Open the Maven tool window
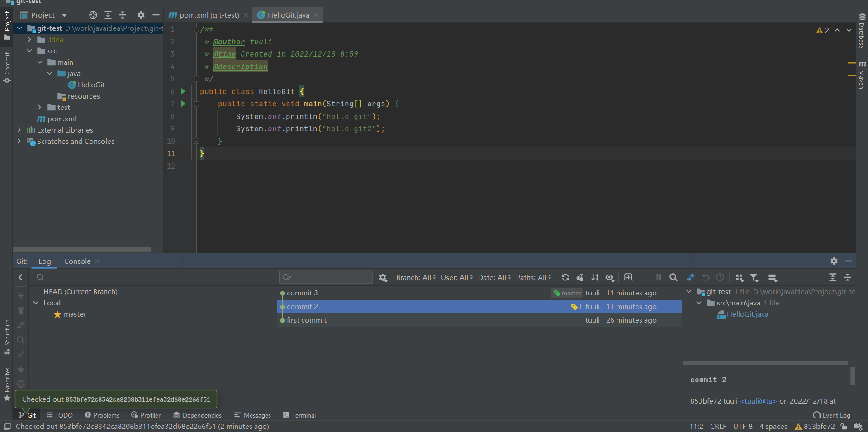This screenshot has width=868, height=432. pyautogui.click(x=862, y=77)
